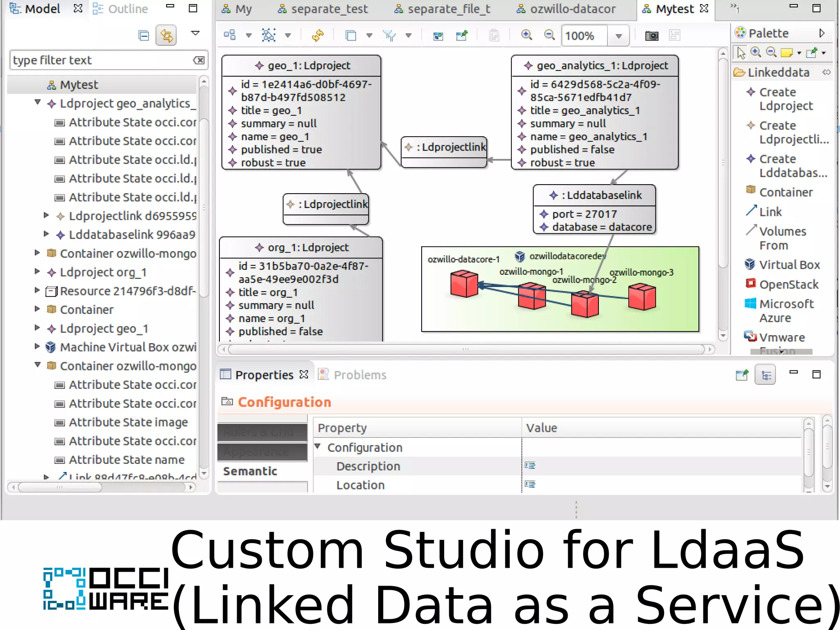Open the Problems tab

353,374
